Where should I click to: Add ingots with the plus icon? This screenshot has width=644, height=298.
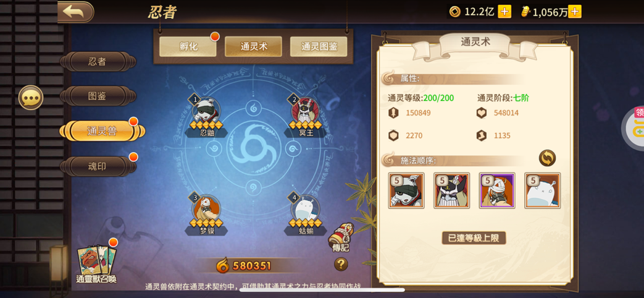click(x=575, y=12)
